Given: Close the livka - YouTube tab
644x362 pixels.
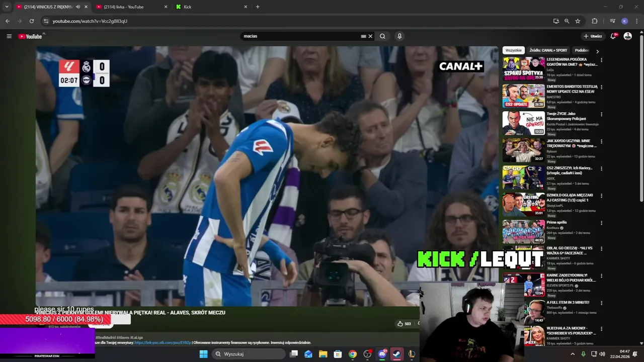Looking at the screenshot, I should click(x=166, y=7).
